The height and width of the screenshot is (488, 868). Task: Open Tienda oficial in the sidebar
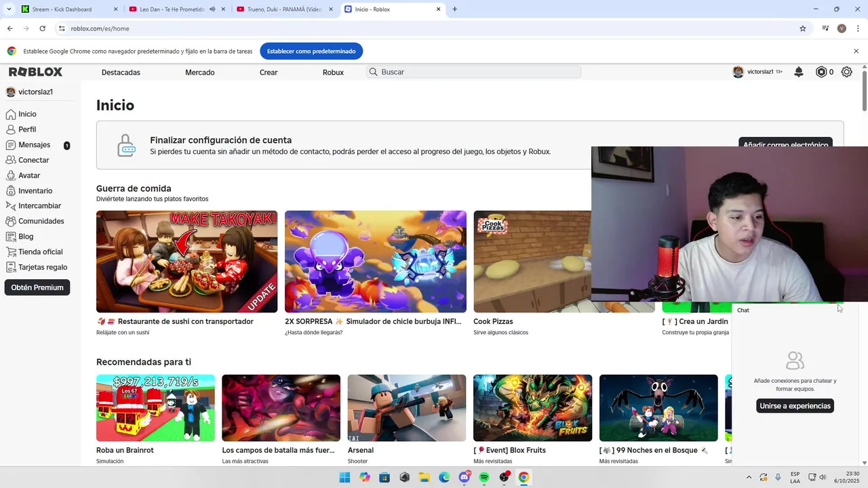pyautogui.click(x=40, y=252)
